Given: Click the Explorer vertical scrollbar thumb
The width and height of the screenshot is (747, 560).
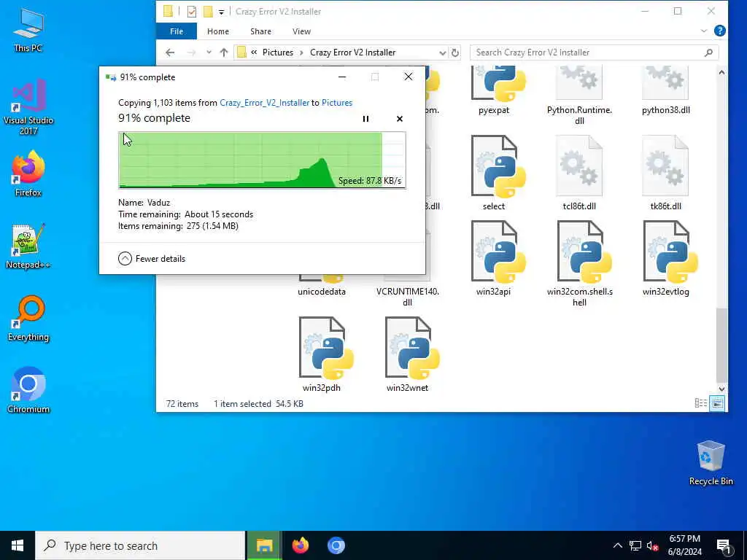Looking at the screenshot, I should click(721, 345).
